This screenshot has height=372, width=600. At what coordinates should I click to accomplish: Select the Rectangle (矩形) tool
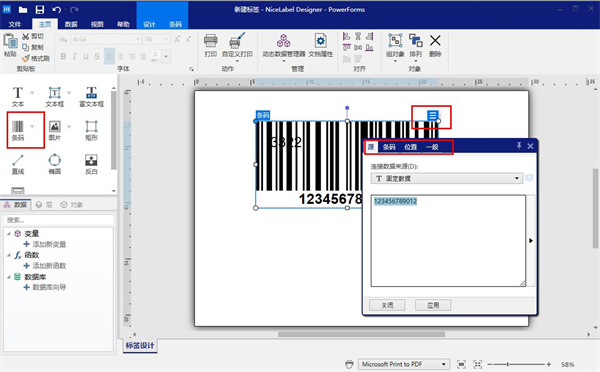tap(91, 130)
